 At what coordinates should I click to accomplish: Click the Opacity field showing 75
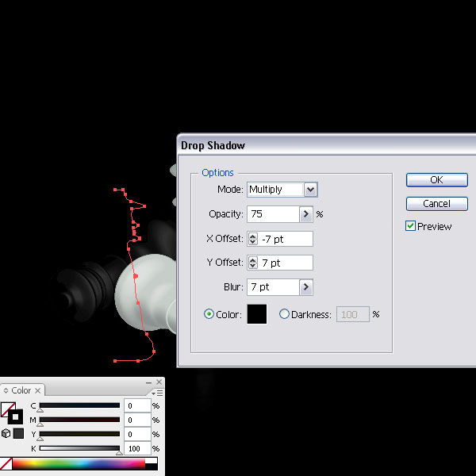tap(273, 214)
